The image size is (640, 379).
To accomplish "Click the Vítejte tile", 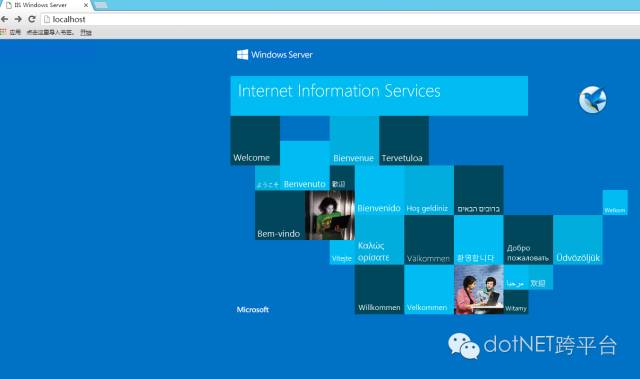I will point(342,252).
